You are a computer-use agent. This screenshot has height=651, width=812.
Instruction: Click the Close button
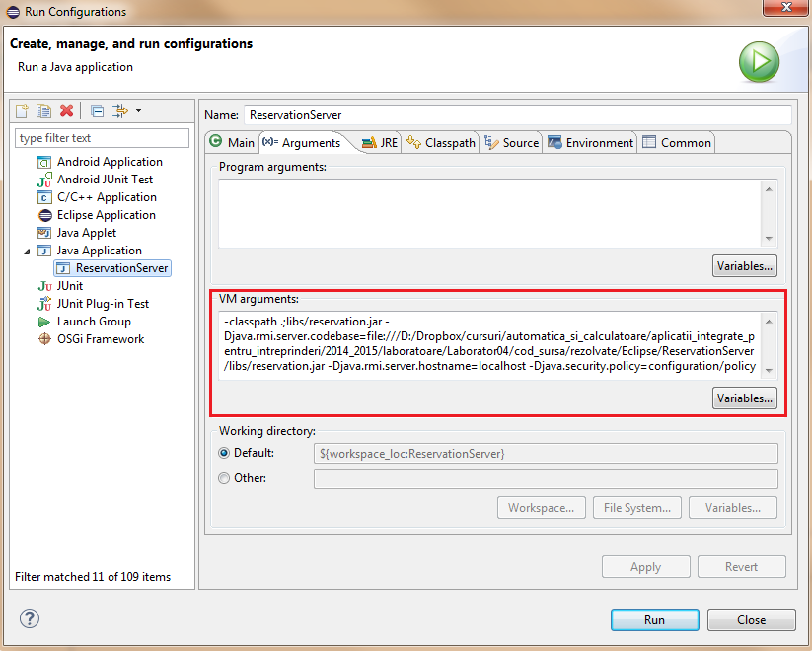coord(752,619)
